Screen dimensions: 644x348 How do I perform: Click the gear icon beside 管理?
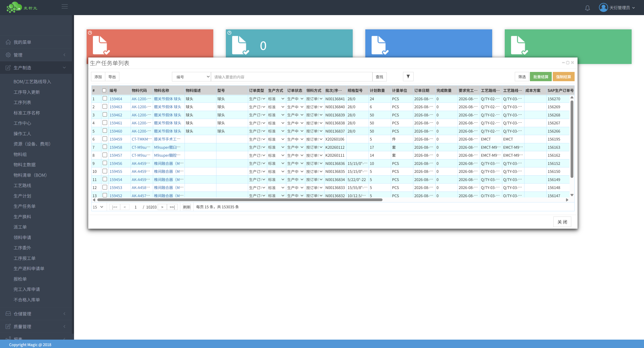point(8,55)
